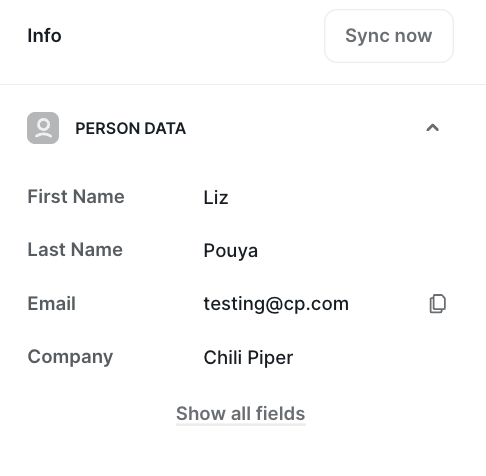Click the Sync now button
Viewport: 486px width, 476px height.
click(x=389, y=36)
